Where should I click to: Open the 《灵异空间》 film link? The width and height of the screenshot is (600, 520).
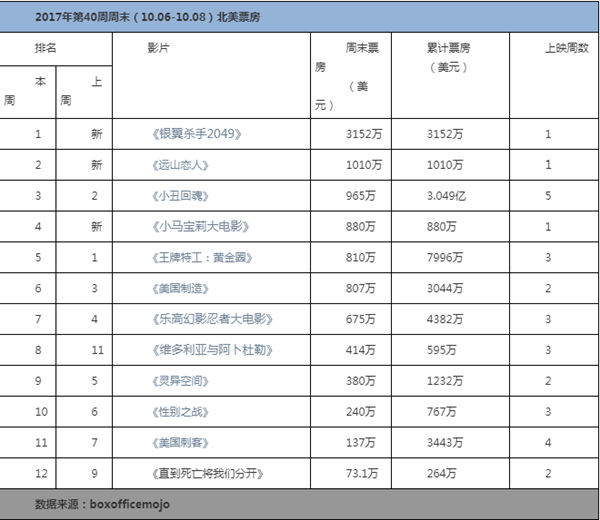point(181,381)
